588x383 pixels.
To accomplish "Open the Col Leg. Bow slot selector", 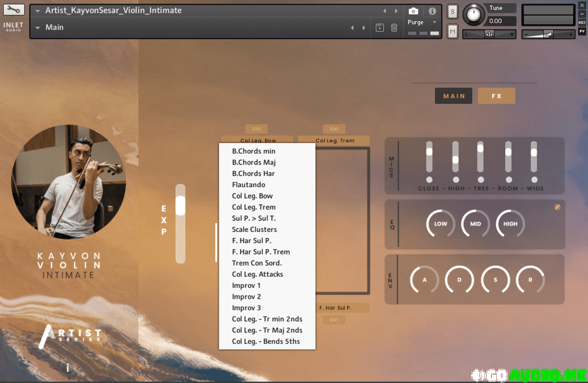I will click(x=258, y=139).
